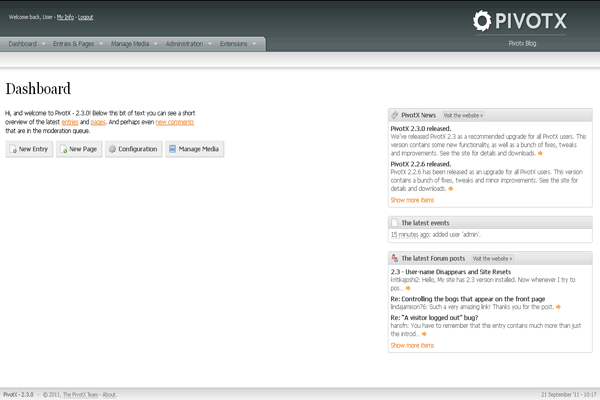
Task: Expand the Extensions menu arrow
Action: click(254, 44)
